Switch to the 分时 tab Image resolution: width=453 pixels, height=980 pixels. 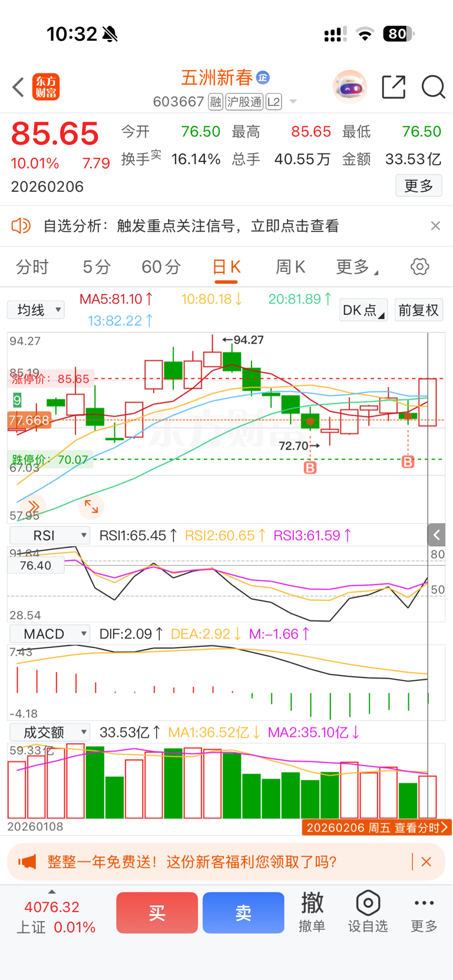click(32, 267)
